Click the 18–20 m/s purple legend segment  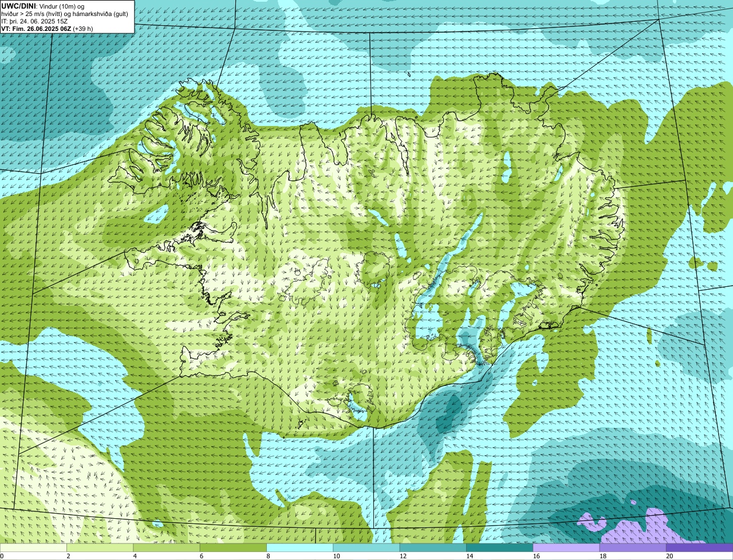(x=633, y=548)
